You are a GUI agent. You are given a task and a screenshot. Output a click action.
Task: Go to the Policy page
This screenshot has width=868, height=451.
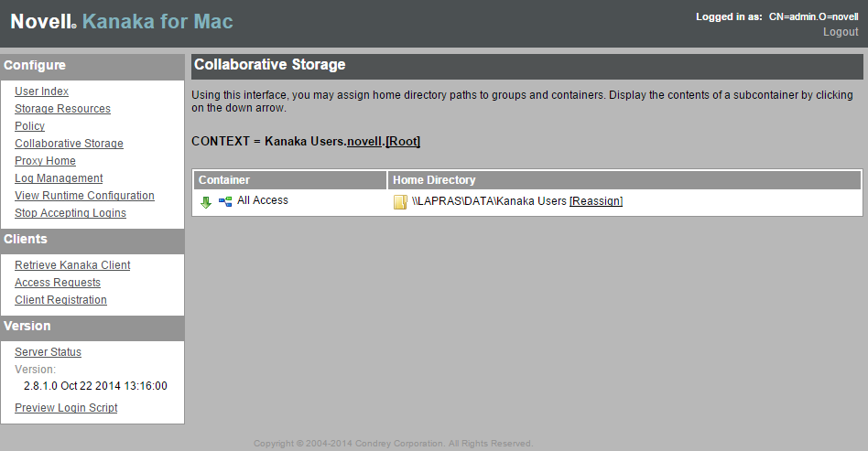click(29, 126)
